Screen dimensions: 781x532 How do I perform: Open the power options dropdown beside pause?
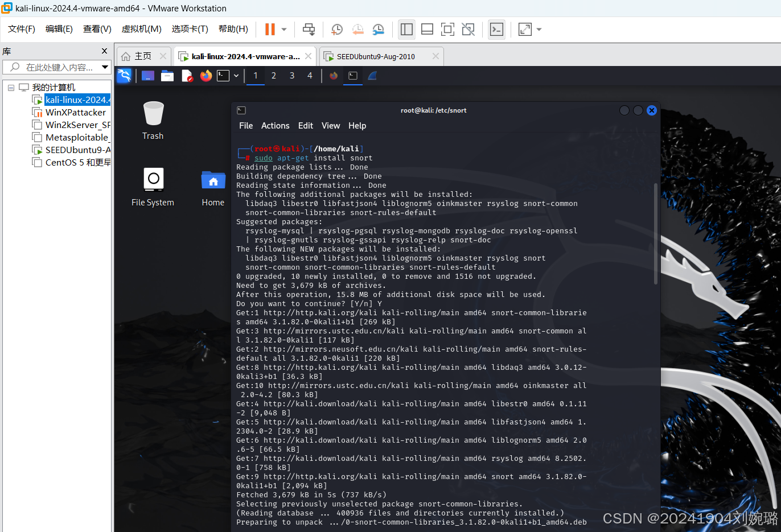click(284, 29)
